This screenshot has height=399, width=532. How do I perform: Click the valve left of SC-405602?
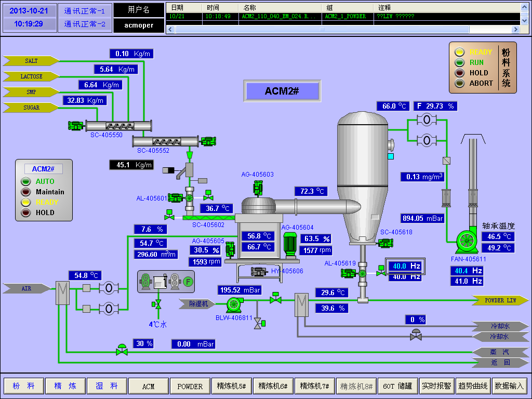tap(169, 215)
